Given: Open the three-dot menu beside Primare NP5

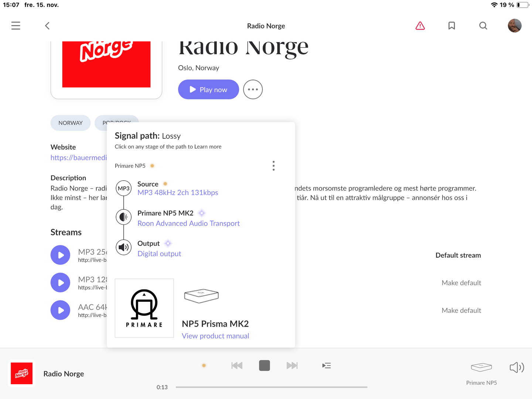Looking at the screenshot, I should [x=273, y=166].
